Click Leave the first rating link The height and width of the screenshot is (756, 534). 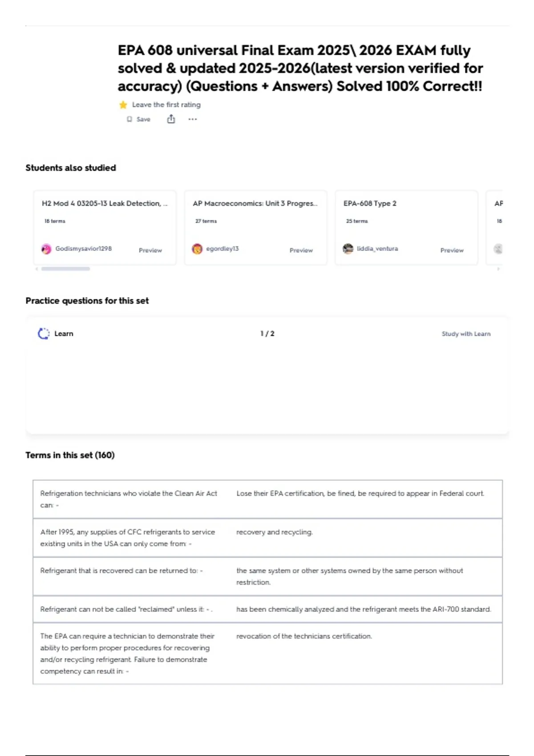(166, 105)
